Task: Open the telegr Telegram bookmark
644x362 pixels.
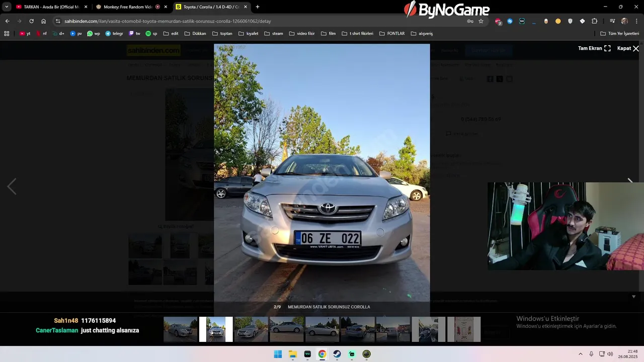Action: coord(114,33)
